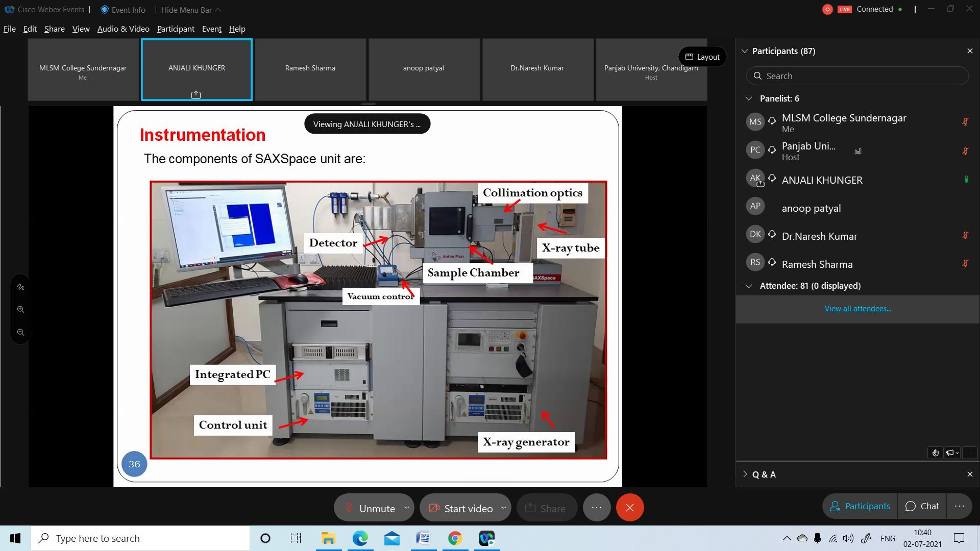
Task: Click the recording indicator icon
Action: [827, 9]
